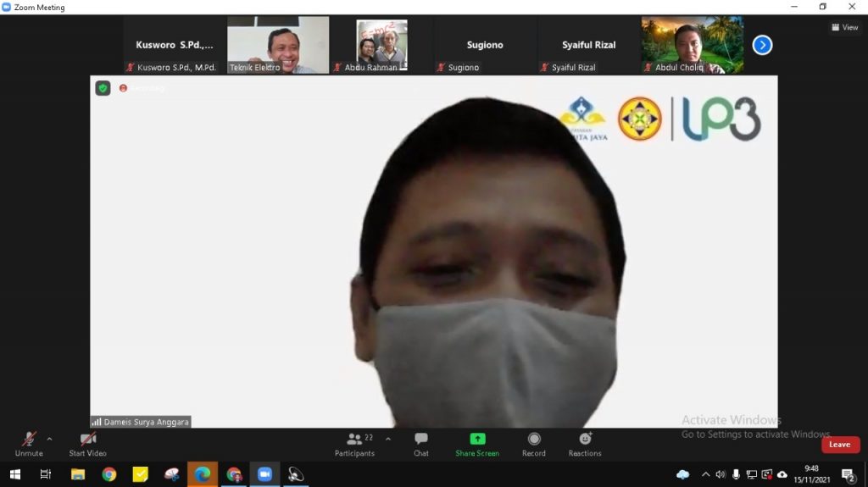868x487 pixels.
Task: Switch to Zoom on taskbar
Action: [264, 474]
